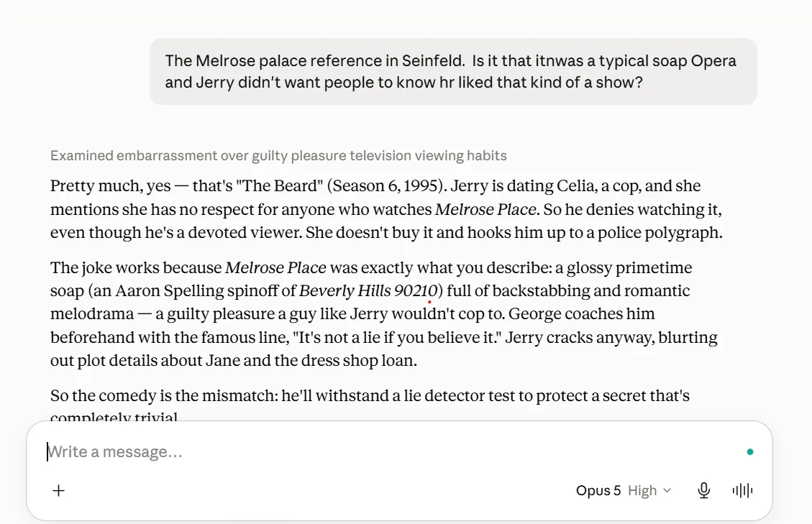Image resolution: width=812 pixels, height=524 pixels.
Task: Expand the chevron next to High
Action: click(x=667, y=490)
